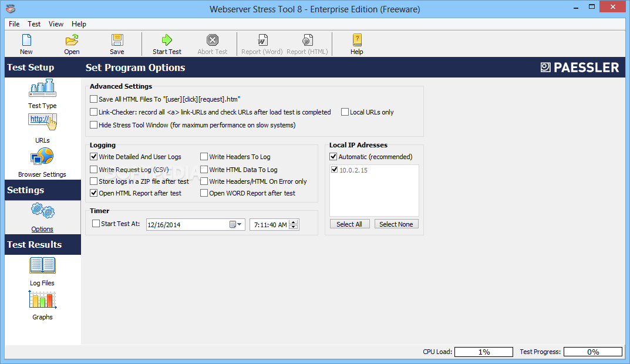Click the Paessler logo
630x364 pixels.
580,68
